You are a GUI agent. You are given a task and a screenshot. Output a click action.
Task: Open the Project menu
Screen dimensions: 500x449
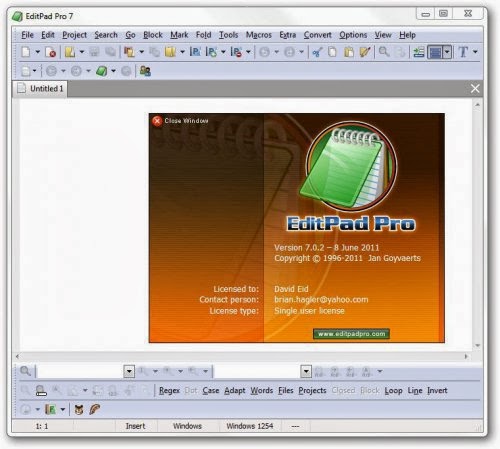pos(74,35)
